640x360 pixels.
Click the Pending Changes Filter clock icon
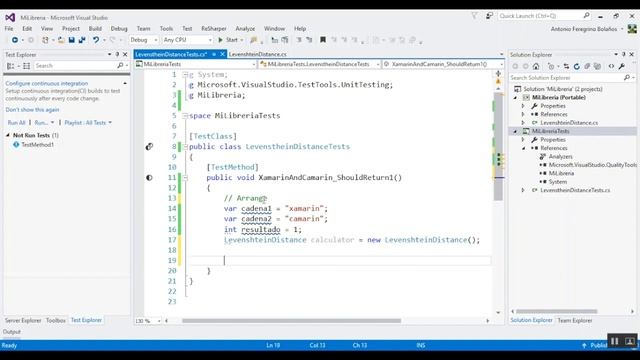pyautogui.click(x=551, y=66)
